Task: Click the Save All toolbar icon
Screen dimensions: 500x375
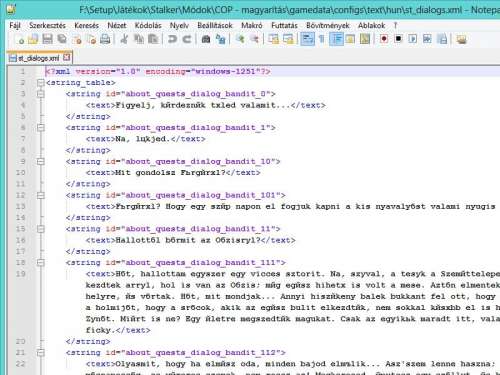Action: tap(62, 39)
